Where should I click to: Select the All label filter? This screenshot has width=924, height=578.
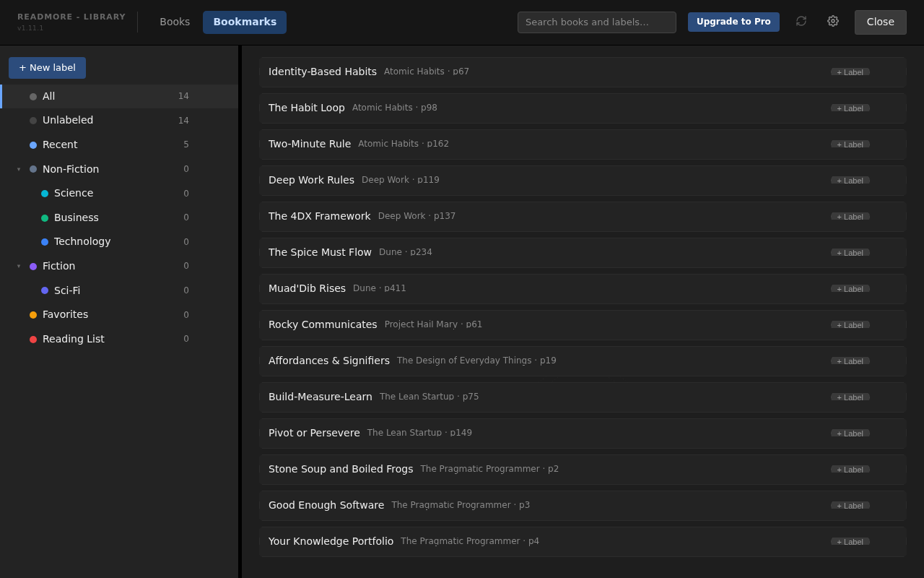click(119, 96)
